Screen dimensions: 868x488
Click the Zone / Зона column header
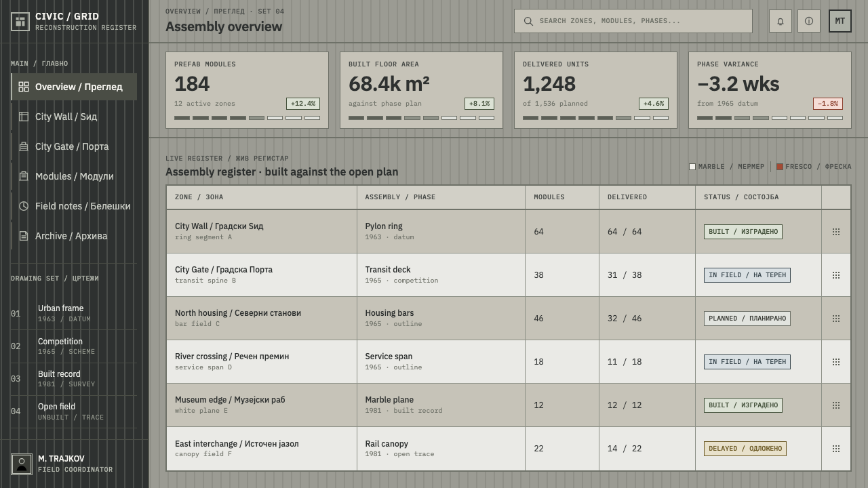pyautogui.click(x=262, y=197)
